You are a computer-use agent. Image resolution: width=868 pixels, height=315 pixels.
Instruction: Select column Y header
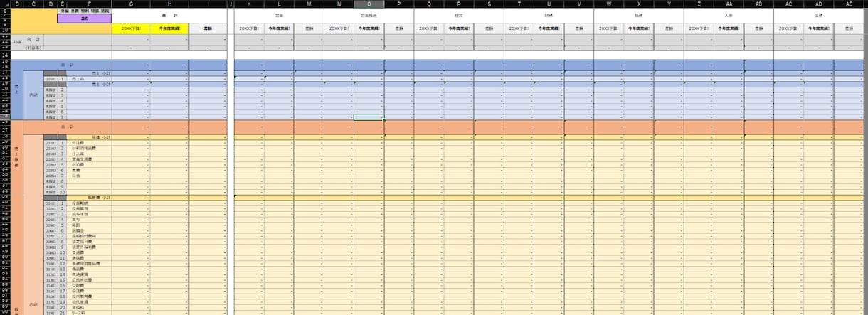(x=669, y=4)
